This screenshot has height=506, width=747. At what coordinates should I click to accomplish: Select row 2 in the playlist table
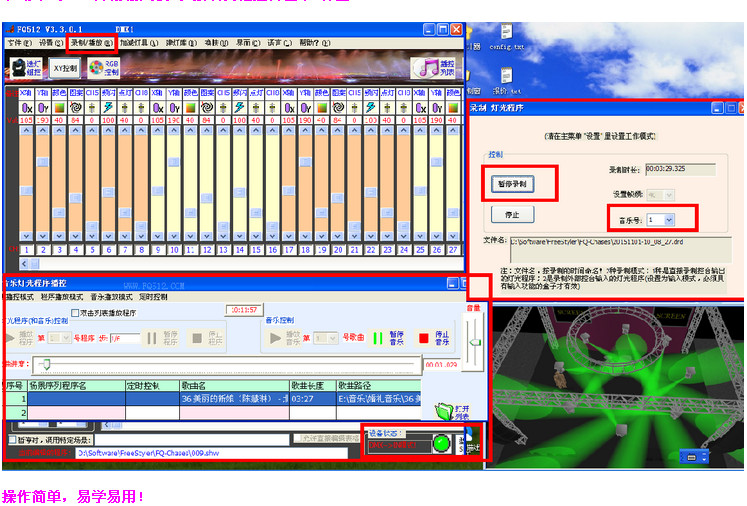click(x=213, y=413)
